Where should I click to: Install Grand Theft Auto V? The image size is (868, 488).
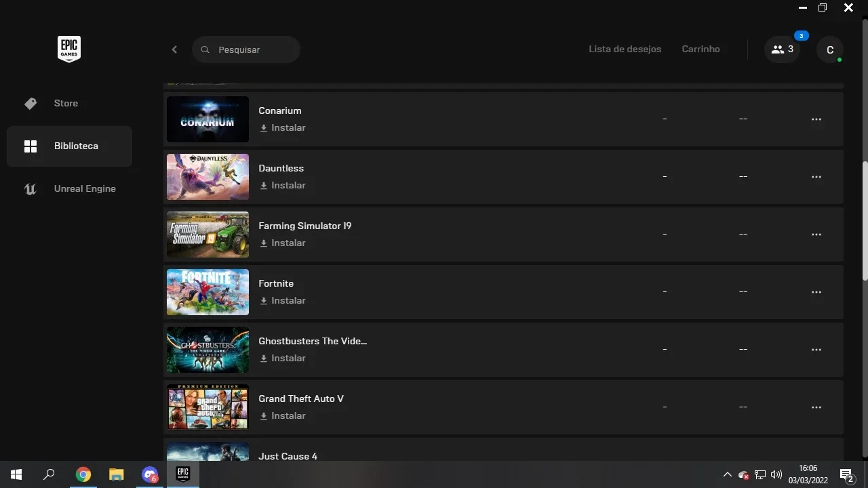click(283, 415)
